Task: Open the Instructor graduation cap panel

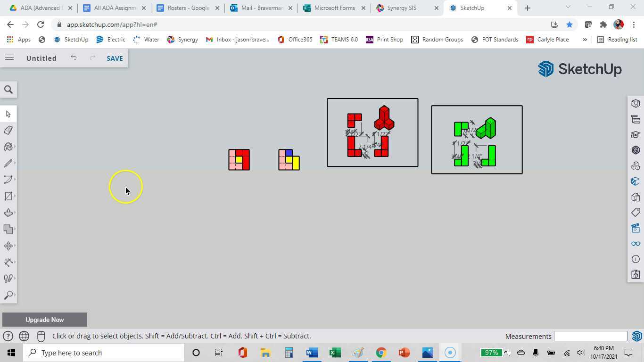Action: click(x=636, y=135)
